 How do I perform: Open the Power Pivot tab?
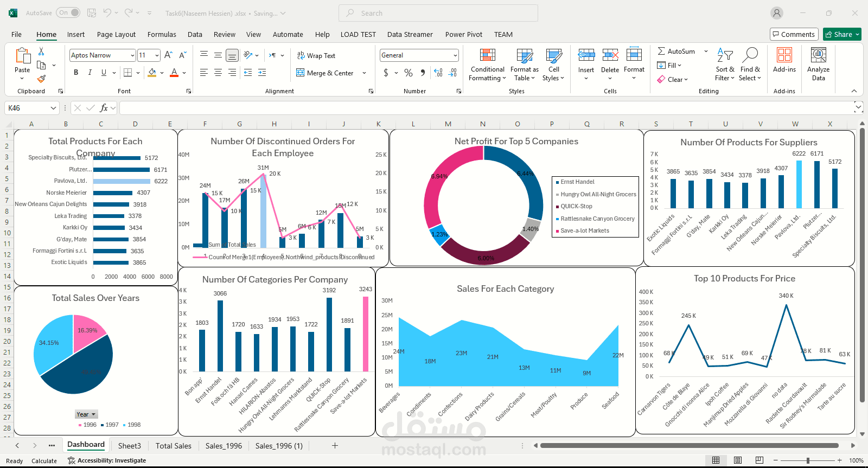pos(464,34)
